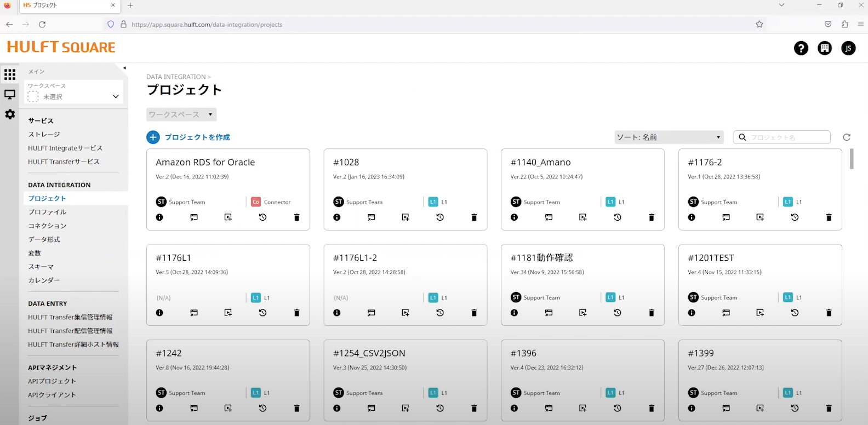
Task: Open the ソート: 名前 sort dropdown
Action: click(x=669, y=137)
